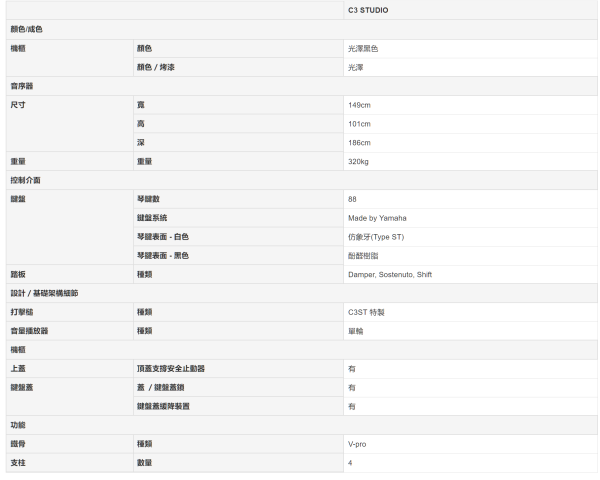This screenshot has width=600, height=480.
Task: Select the 功能 section header
Action: [x=16, y=423]
